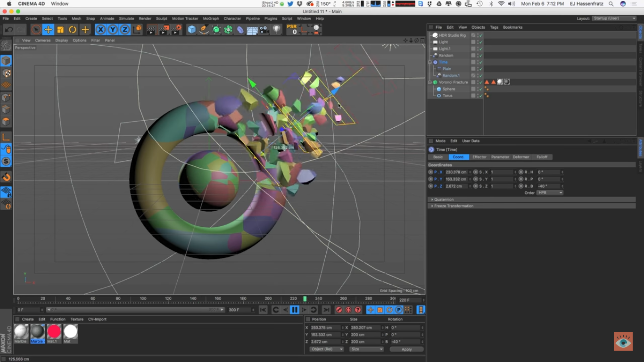Toggle enable checkmark for Voronoi Fracture
This screenshot has height=362, width=644.
480,82
